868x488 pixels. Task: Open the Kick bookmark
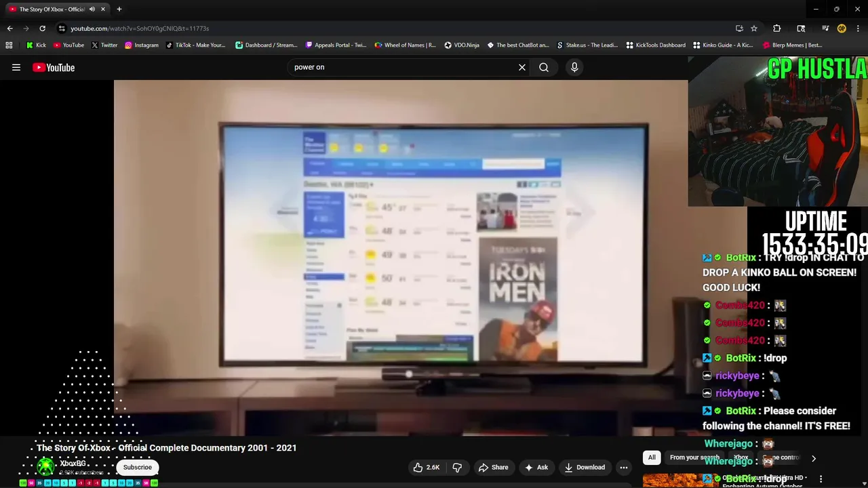[x=36, y=45]
